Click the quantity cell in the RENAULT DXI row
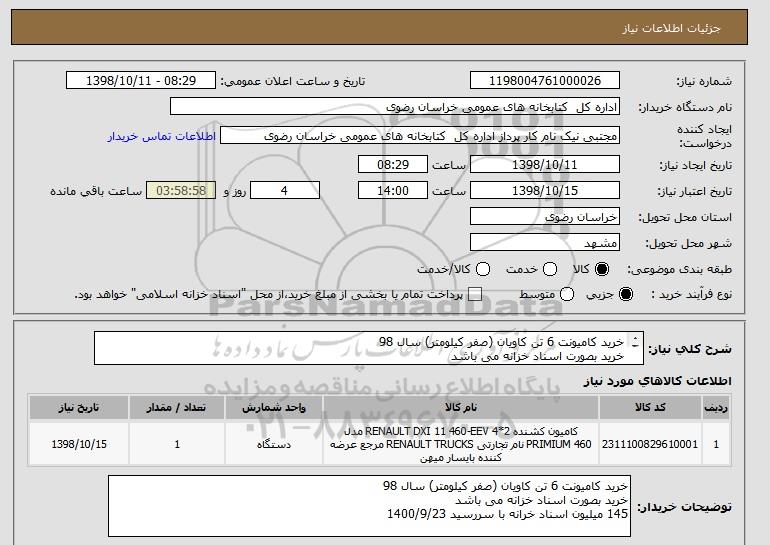This screenshot has height=545, width=770. click(177, 444)
